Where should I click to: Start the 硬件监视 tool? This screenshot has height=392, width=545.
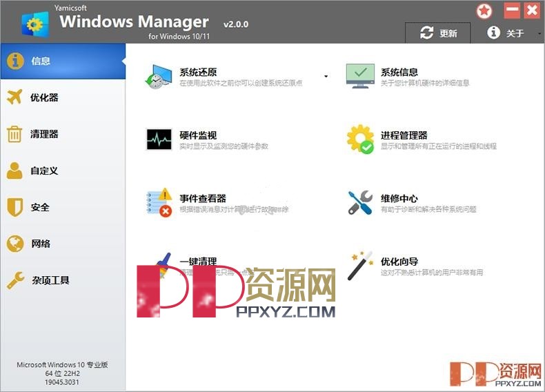[x=198, y=135]
